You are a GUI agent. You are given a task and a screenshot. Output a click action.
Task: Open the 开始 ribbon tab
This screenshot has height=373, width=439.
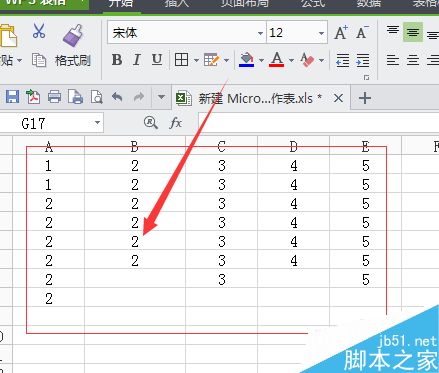coord(121,4)
